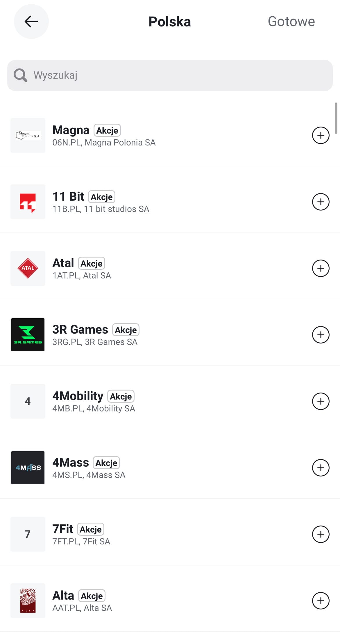Tap the ATAL diamond logo
This screenshot has width=340, height=644.
[x=28, y=268]
